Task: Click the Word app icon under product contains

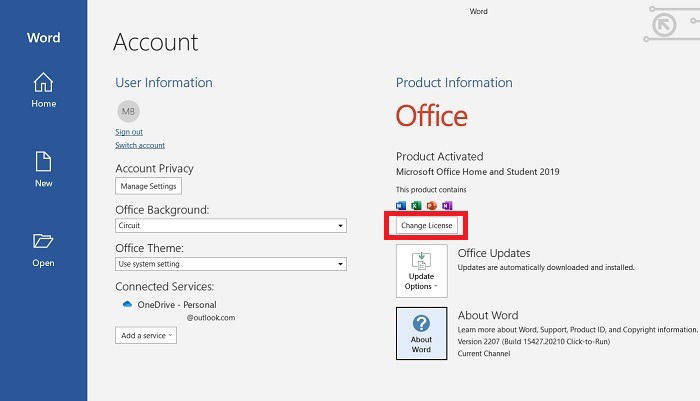Action: tap(401, 205)
